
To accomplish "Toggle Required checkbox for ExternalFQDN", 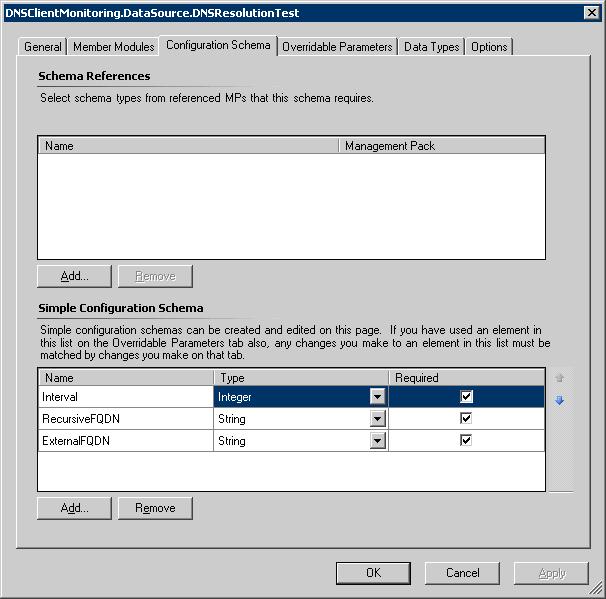I will click(466, 441).
